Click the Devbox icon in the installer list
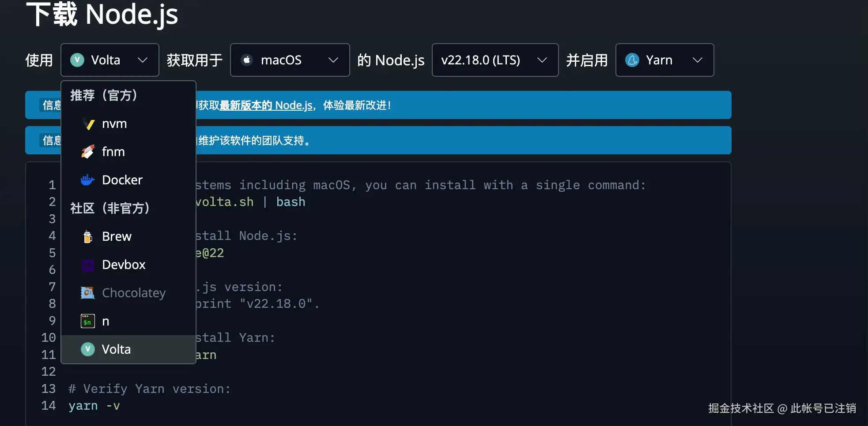The height and width of the screenshot is (426, 868). pos(87,265)
